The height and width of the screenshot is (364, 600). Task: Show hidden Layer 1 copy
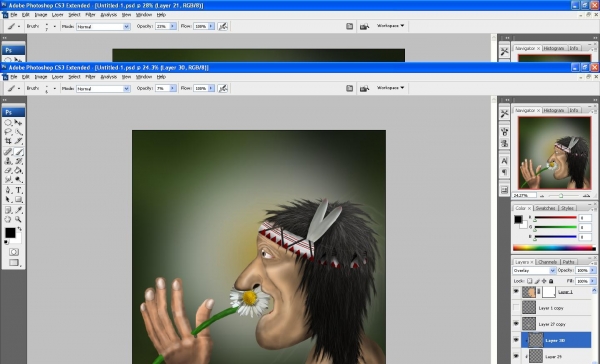point(516,308)
